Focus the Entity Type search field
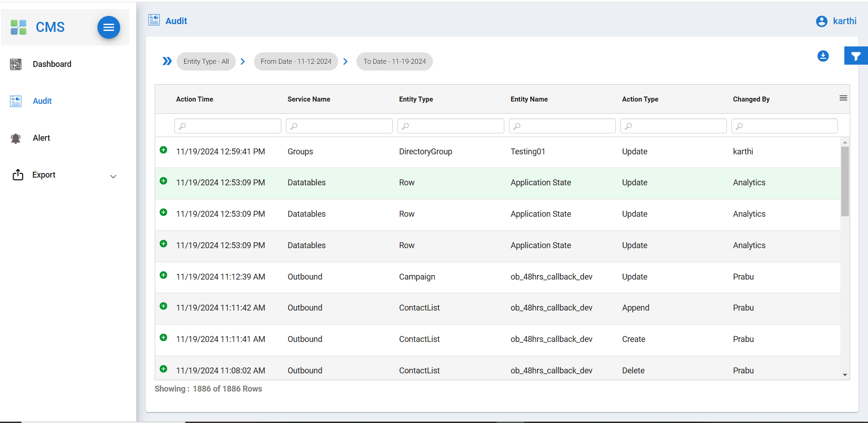The height and width of the screenshot is (423, 868). [x=451, y=126]
